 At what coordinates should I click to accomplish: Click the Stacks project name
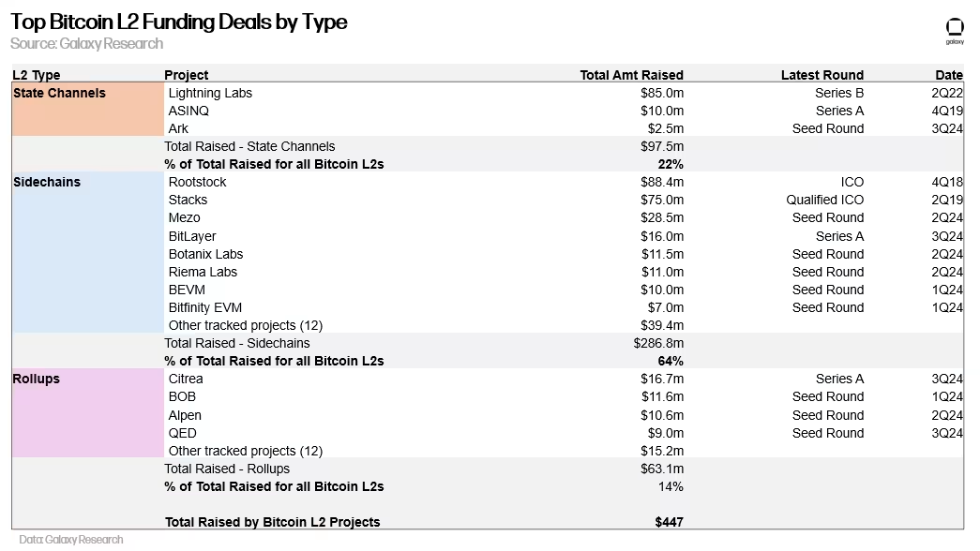coord(188,200)
